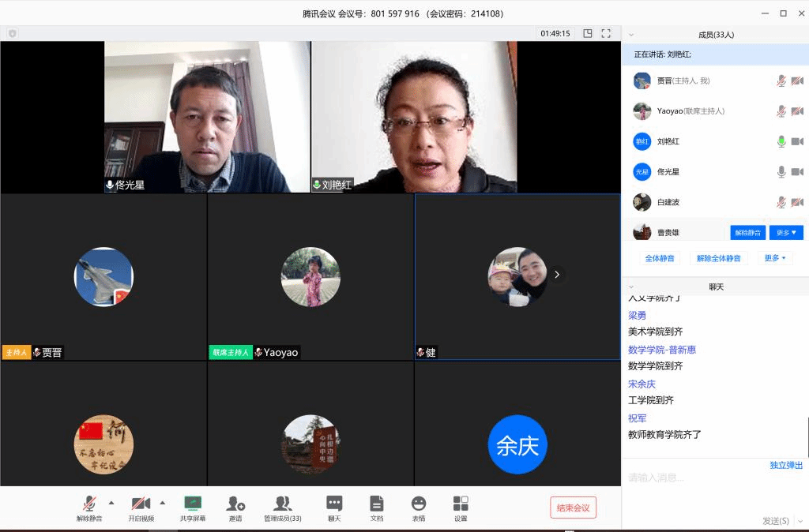Open 更多 dropdown for 曹贵雄 row
The width and height of the screenshot is (809, 532).
pyautogui.click(x=786, y=233)
